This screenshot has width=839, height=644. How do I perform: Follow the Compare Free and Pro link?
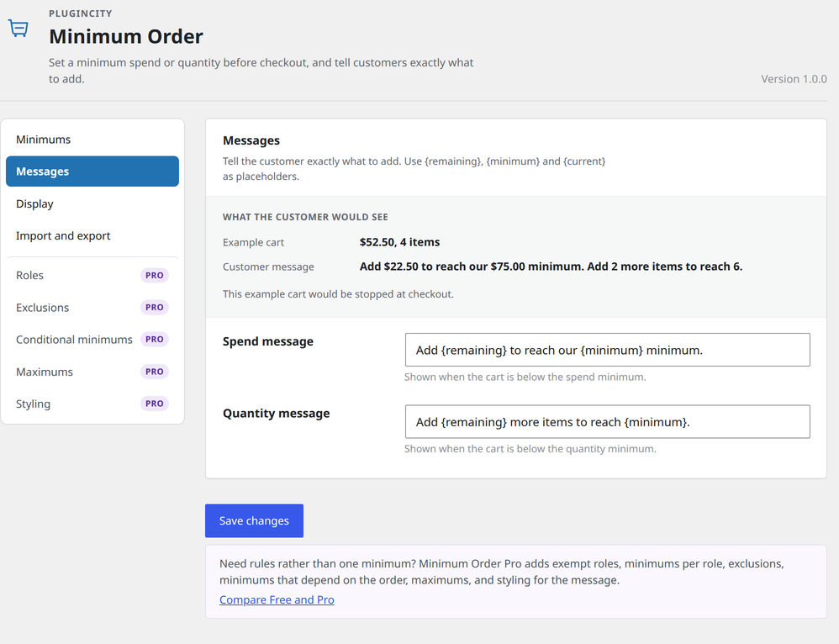[277, 599]
